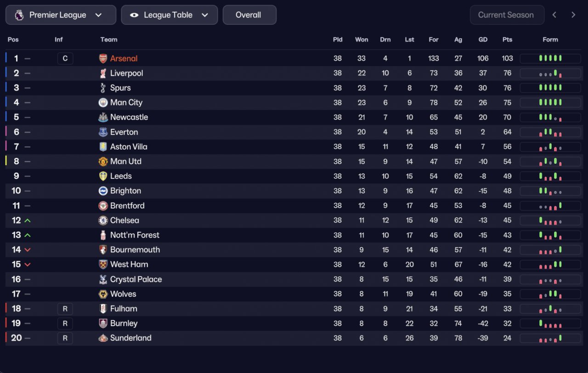Image resolution: width=588 pixels, height=373 pixels.
Task: Click the Newcastle club badge
Action: (103, 117)
